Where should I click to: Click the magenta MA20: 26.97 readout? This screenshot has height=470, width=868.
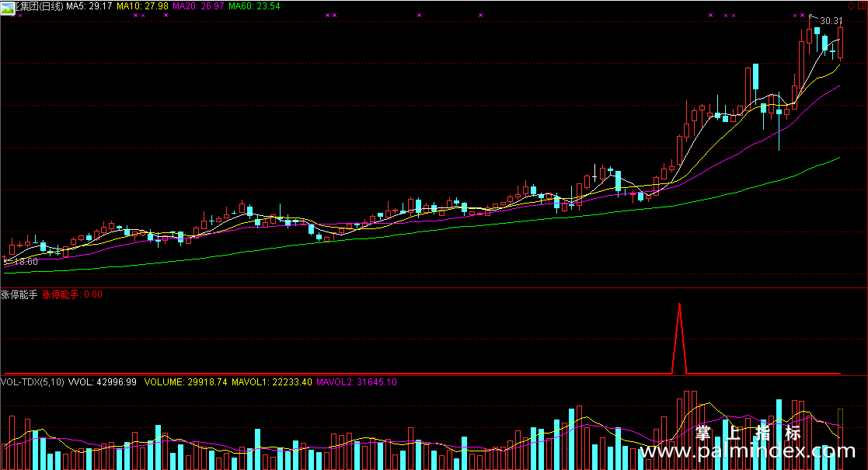[x=198, y=6]
